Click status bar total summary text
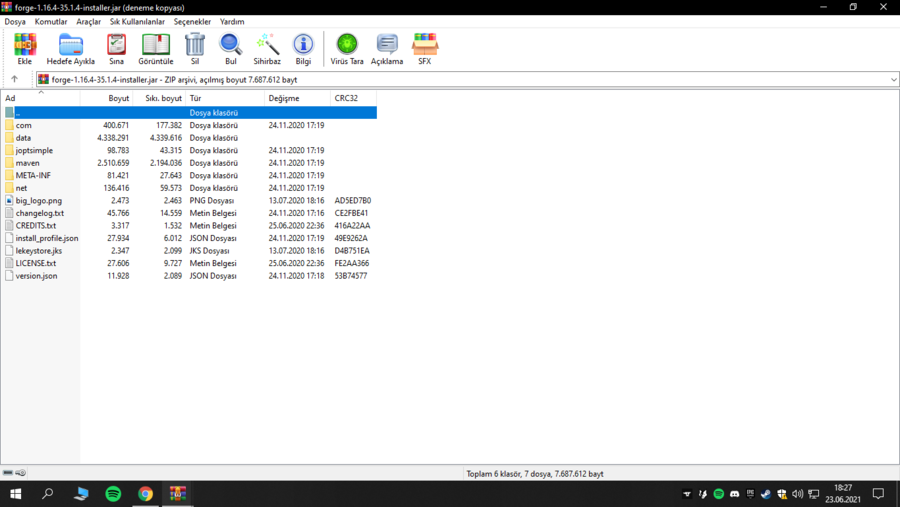Image resolution: width=900 pixels, height=507 pixels. [x=534, y=474]
